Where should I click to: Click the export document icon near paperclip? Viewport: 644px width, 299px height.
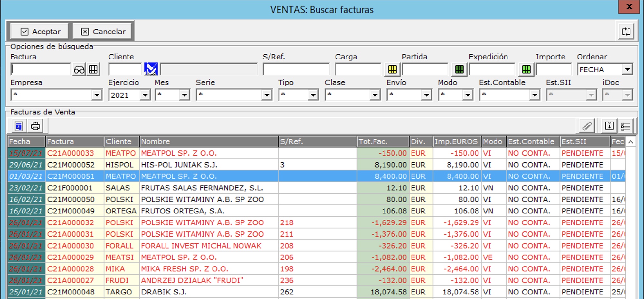609,126
